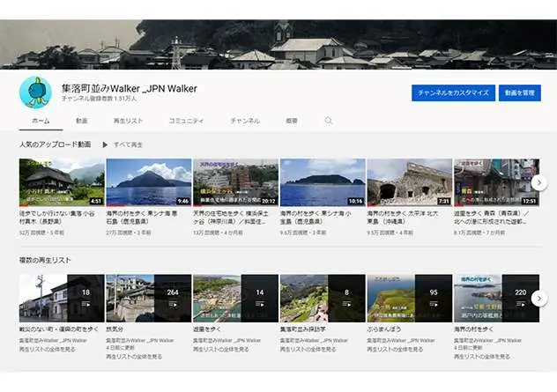Click play-all triangle icon beside すべて再生
The image size is (557, 392).
point(105,144)
